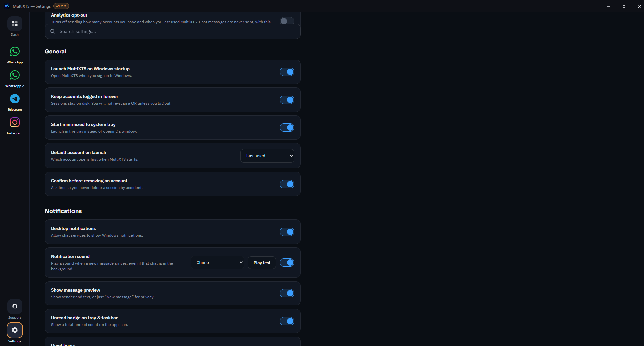Click the Analytics opt-out title
The height and width of the screenshot is (346, 644).
[x=69, y=15]
